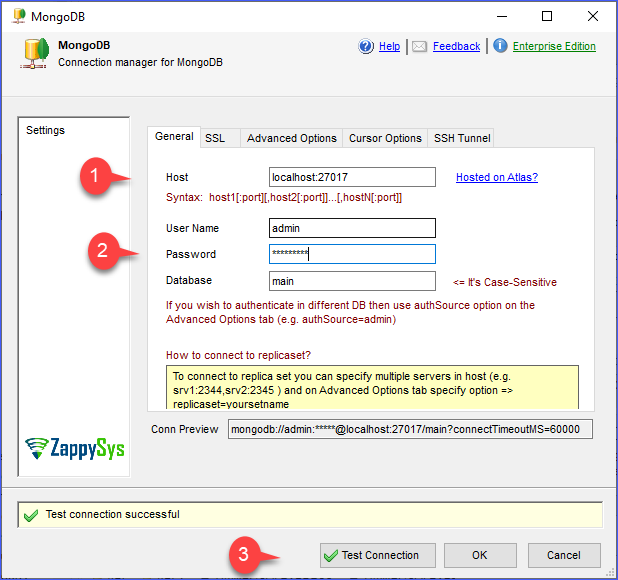
Task: Select Settings in the left panel
Action: (x=45, y=130)
